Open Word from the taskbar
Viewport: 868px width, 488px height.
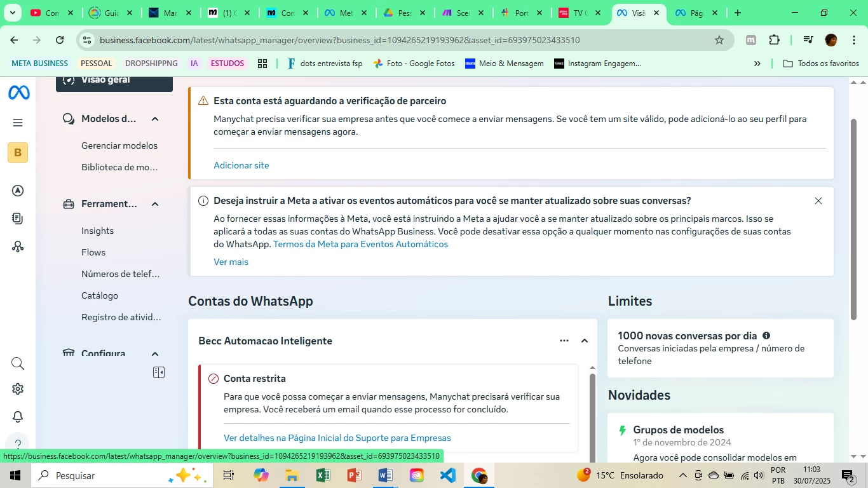(385, 475)
